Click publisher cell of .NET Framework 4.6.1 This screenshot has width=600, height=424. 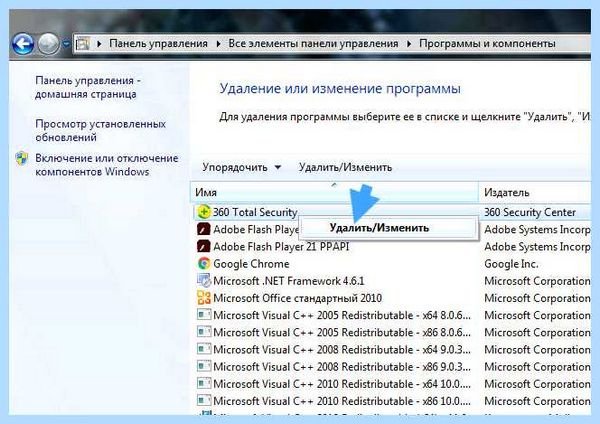537,281
